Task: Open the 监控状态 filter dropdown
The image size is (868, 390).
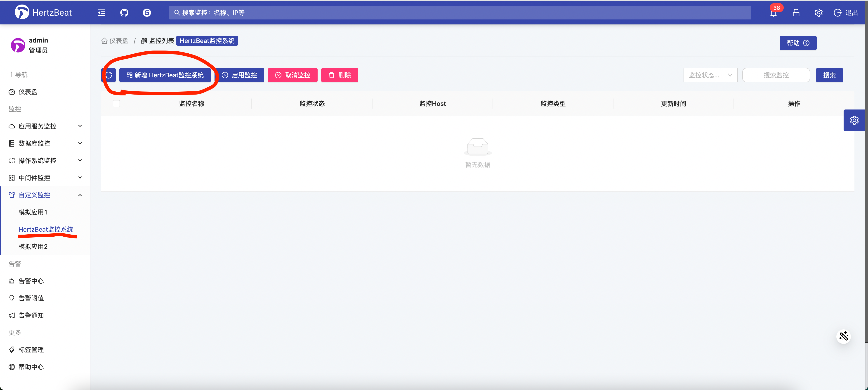Action: pos(710,75)
